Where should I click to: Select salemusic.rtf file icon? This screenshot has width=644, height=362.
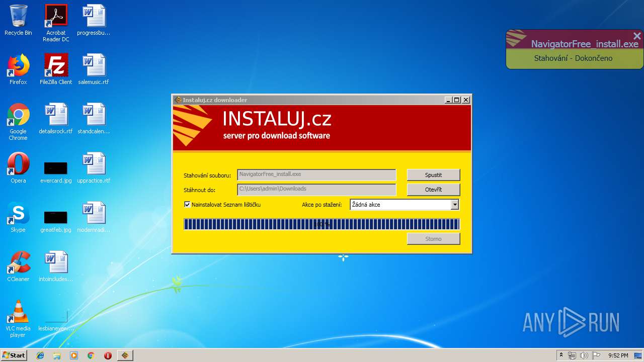tap(94, 69)
